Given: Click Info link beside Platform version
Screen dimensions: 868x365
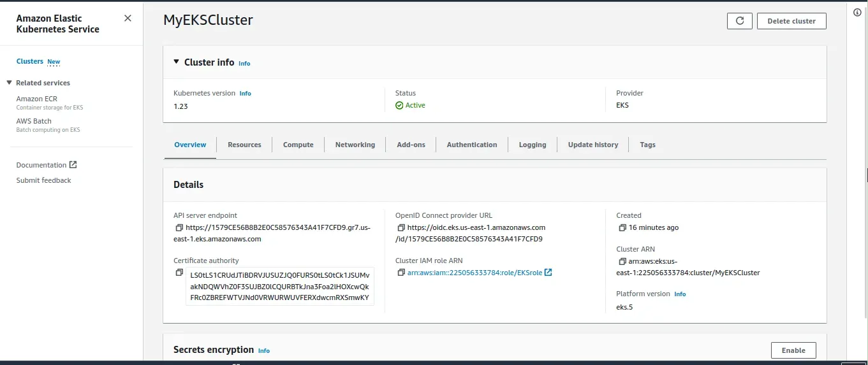Looking at the screenshot, I should [x=680, y=294].
